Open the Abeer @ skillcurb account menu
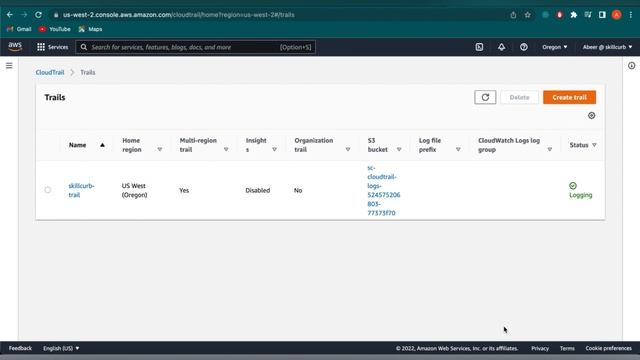This screenshot has width=640, height=360. click(607, 47)
